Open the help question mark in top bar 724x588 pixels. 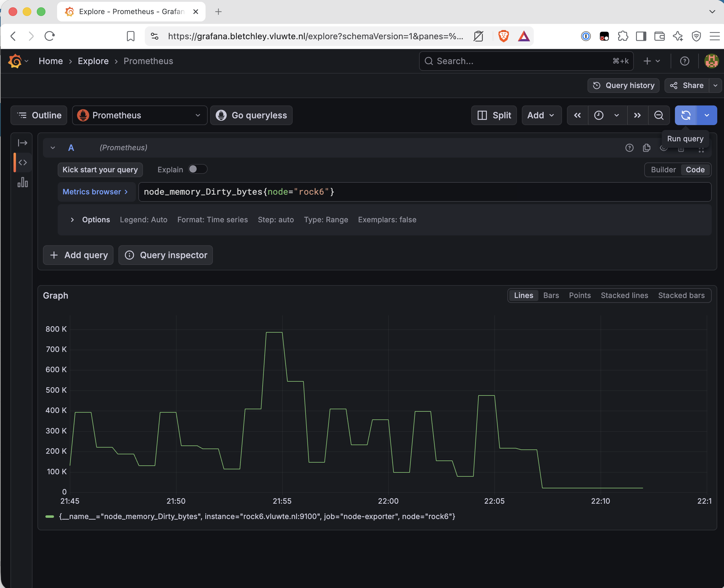click(684, 61)
